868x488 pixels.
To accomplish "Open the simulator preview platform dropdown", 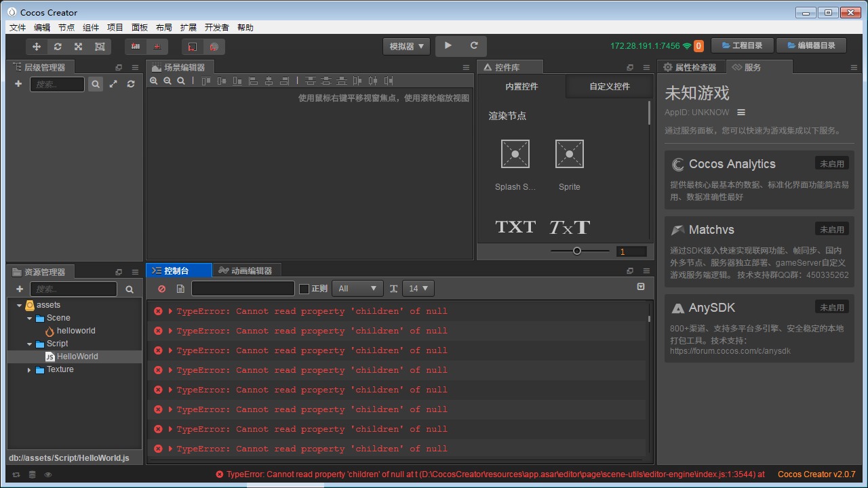I will (x=406, y=46).
